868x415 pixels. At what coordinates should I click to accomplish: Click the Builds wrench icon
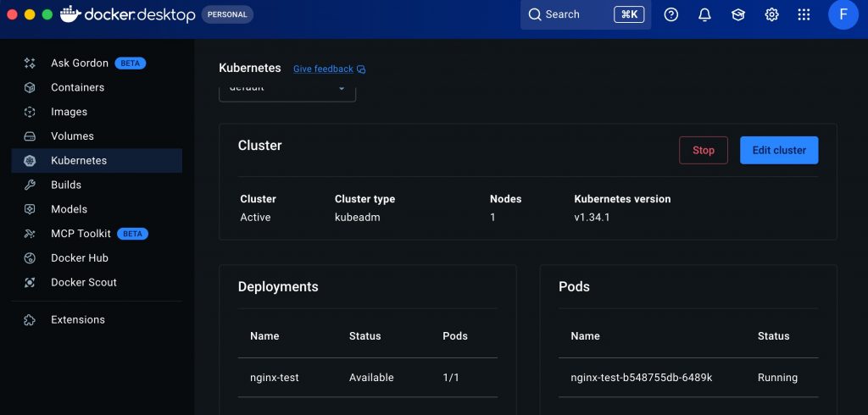point(30,185)
